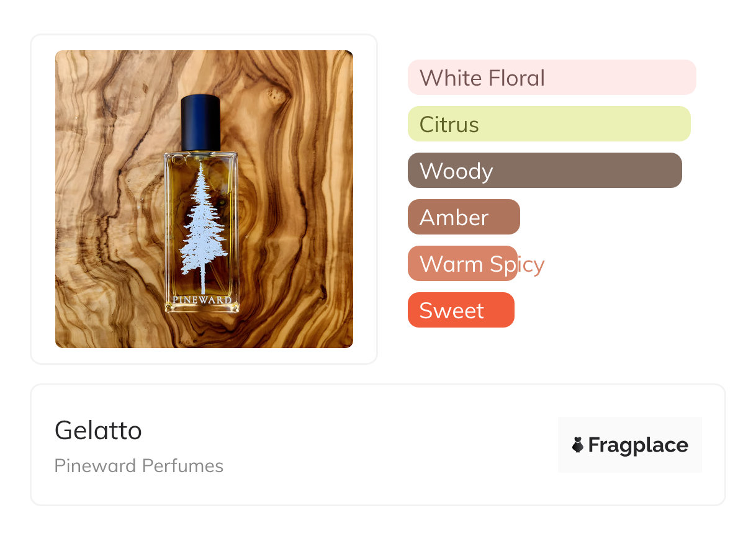
Task: Click the overflowing 'icy' letters of Warm Spicy
Action: click(531, 264)
